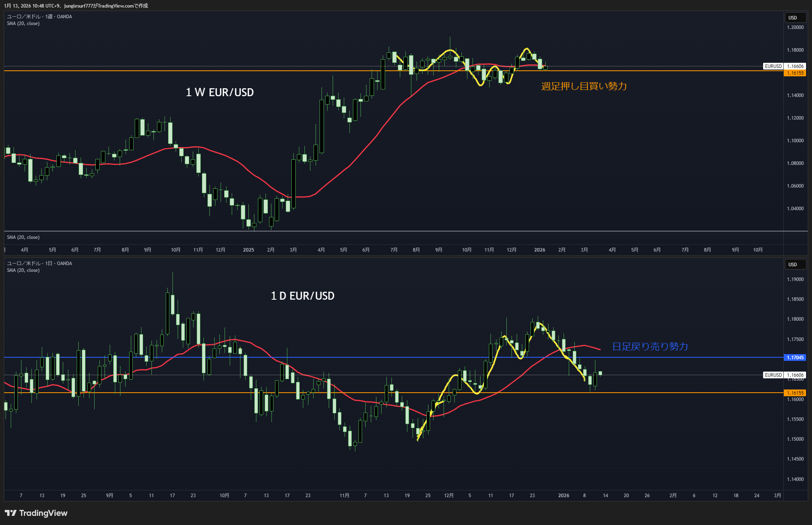
Task: Click the orange 1.16155 price tag on daily chart
Action: (x=795, y=393)
